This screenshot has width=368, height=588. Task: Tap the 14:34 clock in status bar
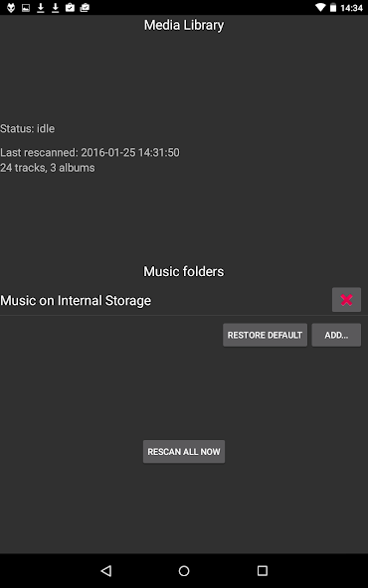(x=351, y=8)
